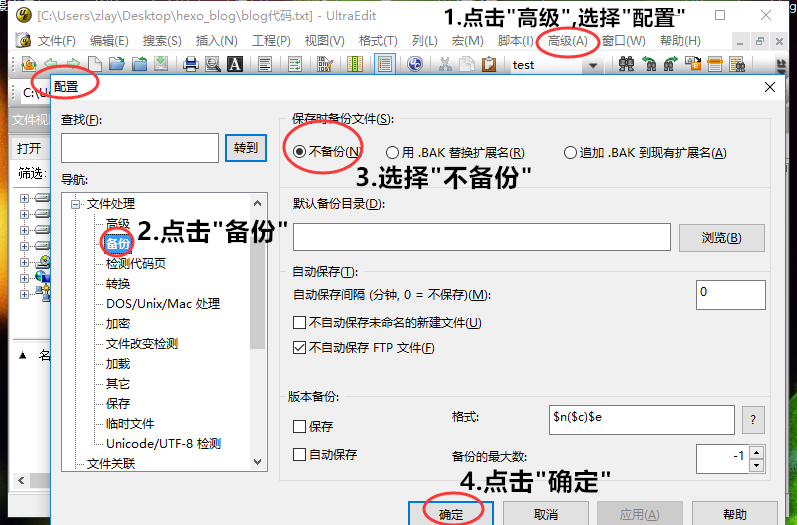The width and height of the screenshot is (797, 525).
Task: Click find next binoculars icon
Action: pyautogui.click(x=670, y=64)
